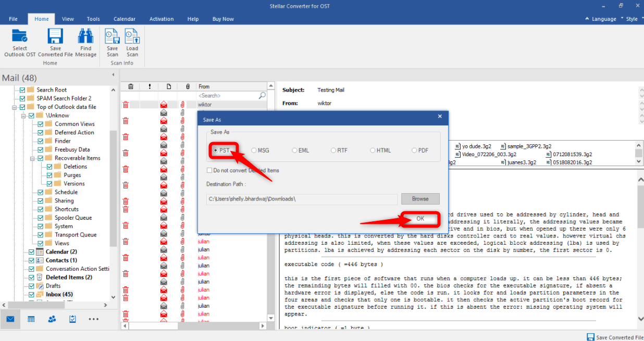Click the attachment paperclip column header

tap(188, 86)
